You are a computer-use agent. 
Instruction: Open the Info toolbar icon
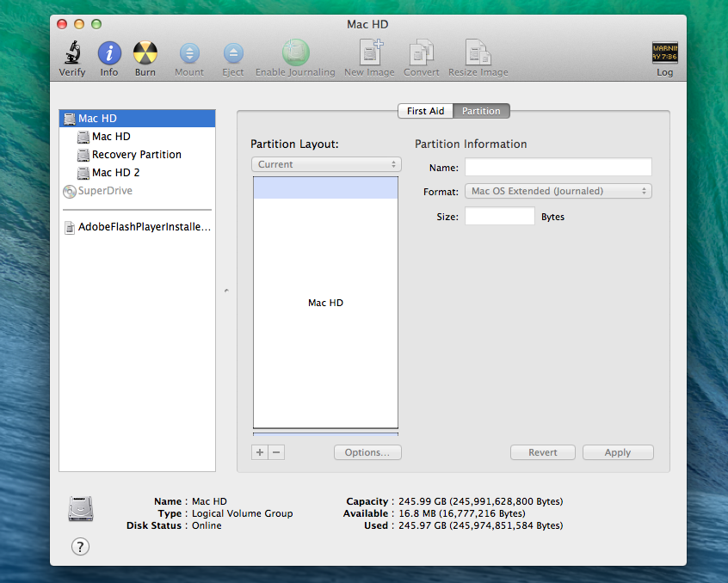click(x=109, y=52)
